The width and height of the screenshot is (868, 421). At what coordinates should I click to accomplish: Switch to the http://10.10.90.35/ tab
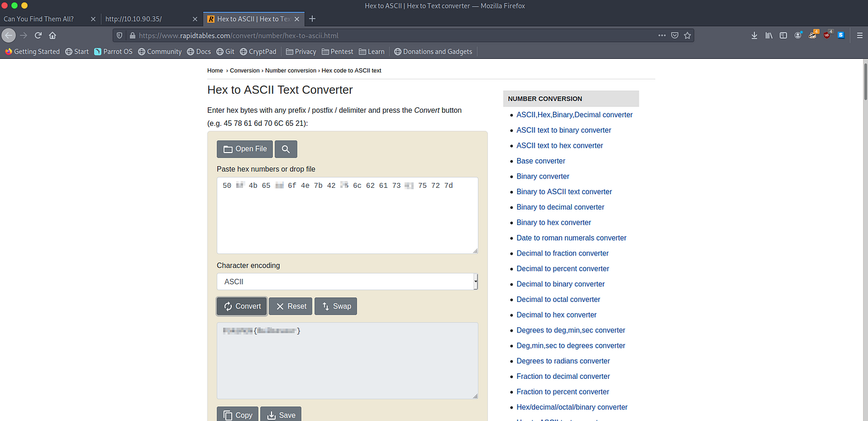point(151,19)
